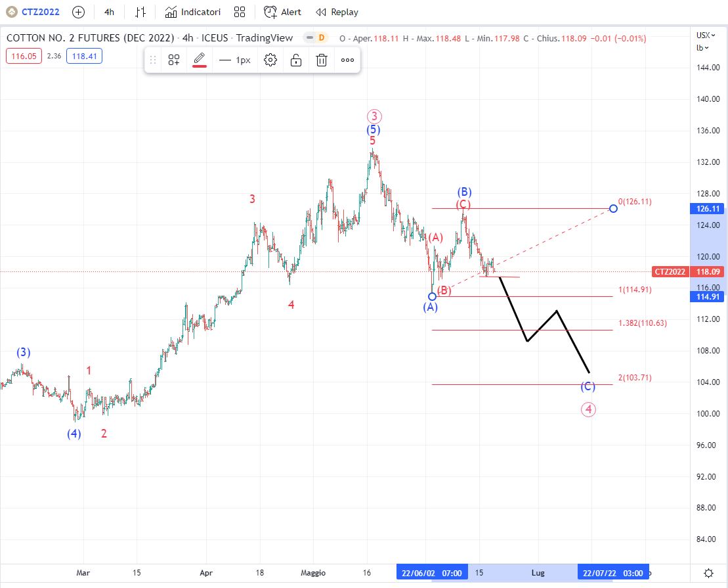Open chart settings gear at bottom right
The width and height of the screenshot is (728, 588).
point(708,573)
